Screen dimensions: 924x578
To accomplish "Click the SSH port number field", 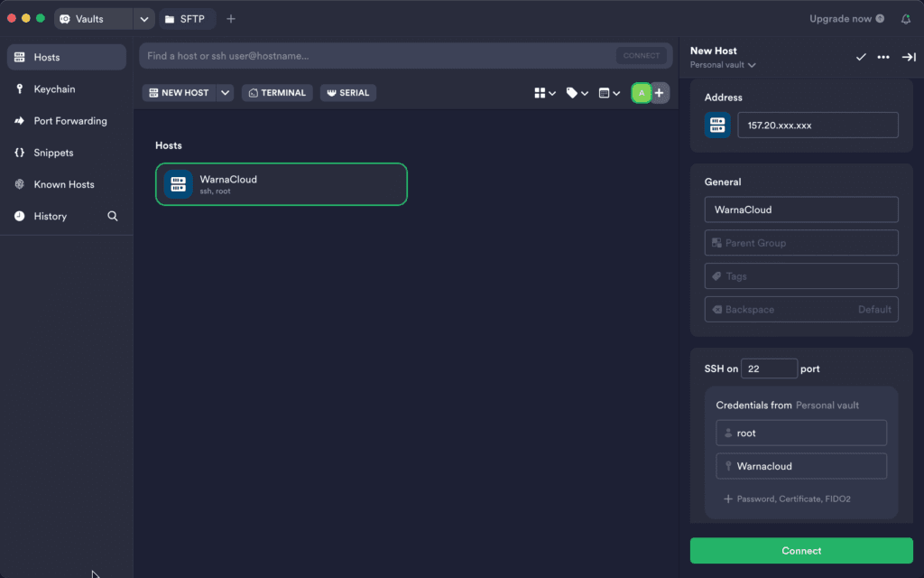I will 769,368.
